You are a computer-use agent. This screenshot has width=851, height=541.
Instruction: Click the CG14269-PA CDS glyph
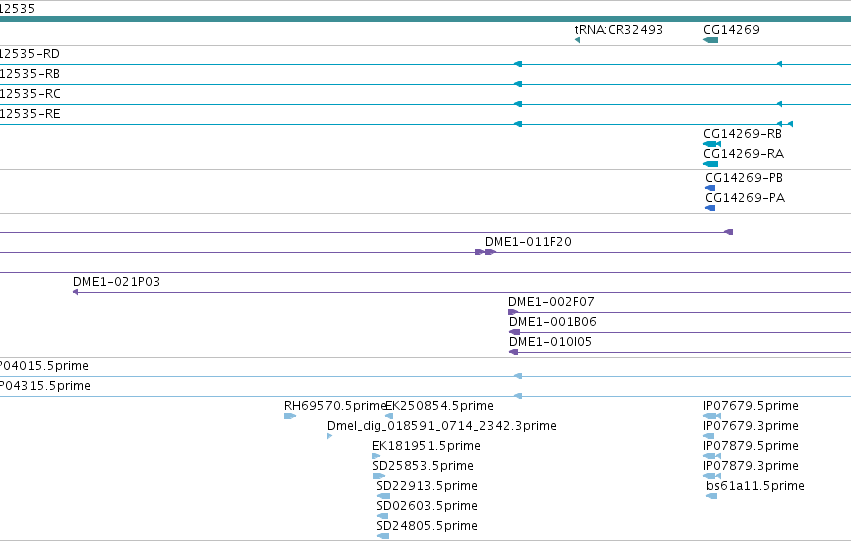tap(710, 208)
